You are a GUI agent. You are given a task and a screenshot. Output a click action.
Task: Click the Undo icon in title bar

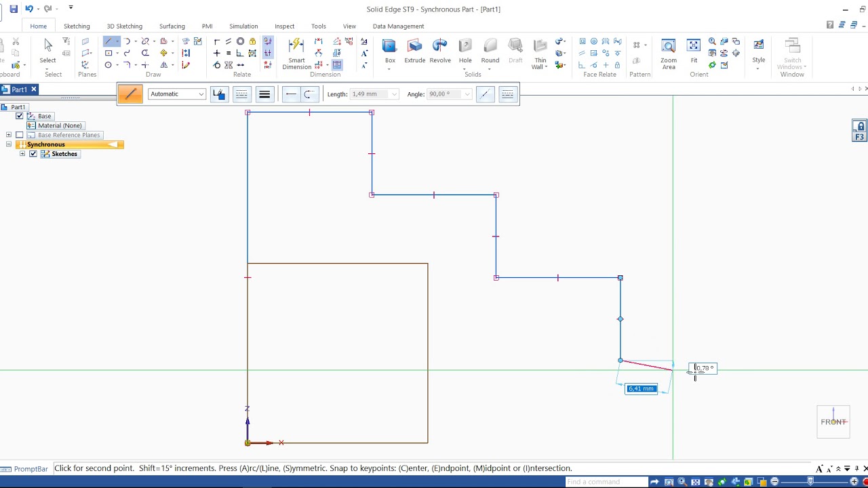click(x=29, y=9)
